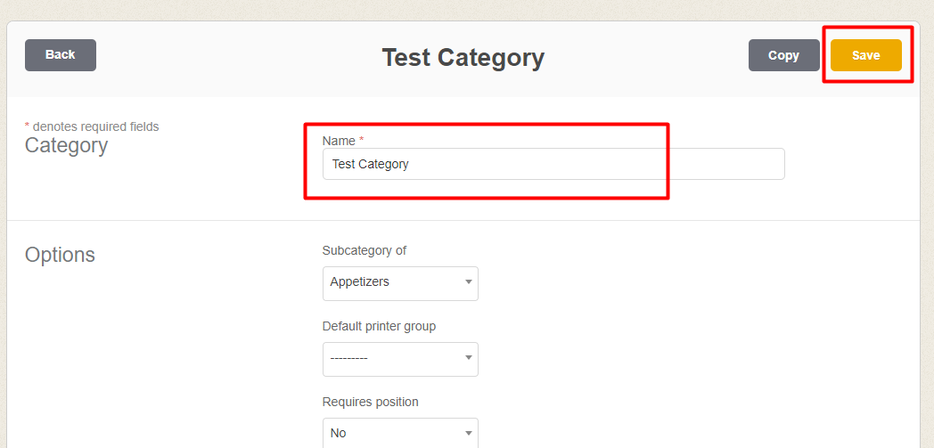Screen dimensions: 934x448
Task: Click the arrow on the printer group select box
Action: point(468,359)
